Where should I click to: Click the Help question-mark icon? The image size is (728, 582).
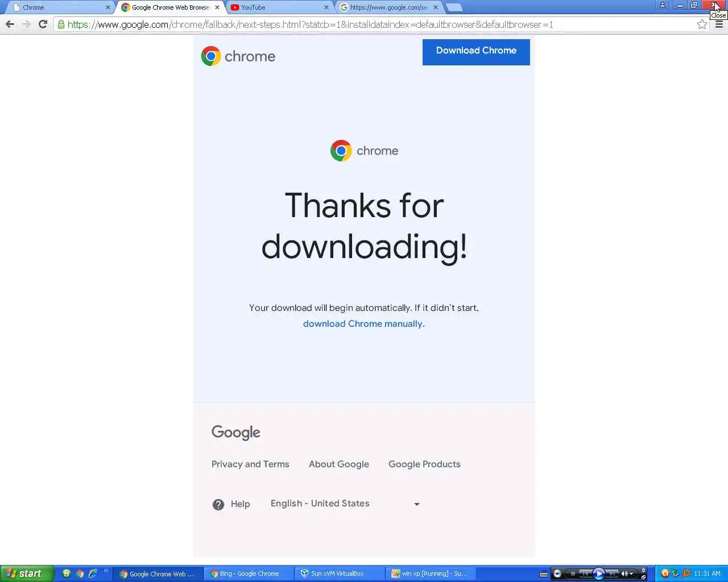[218, 504]
